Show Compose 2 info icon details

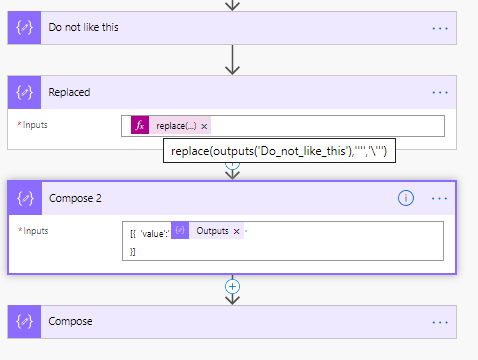406,198
